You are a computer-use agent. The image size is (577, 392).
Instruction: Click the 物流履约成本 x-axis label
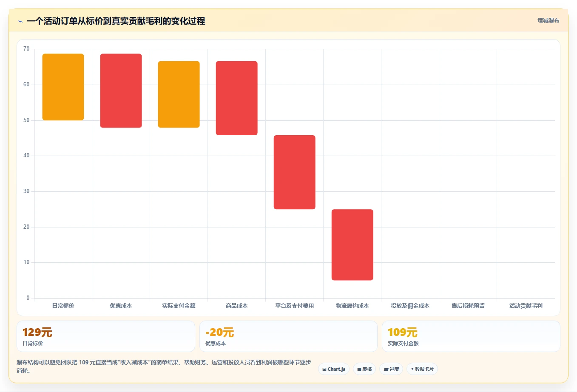pos(352,306)
